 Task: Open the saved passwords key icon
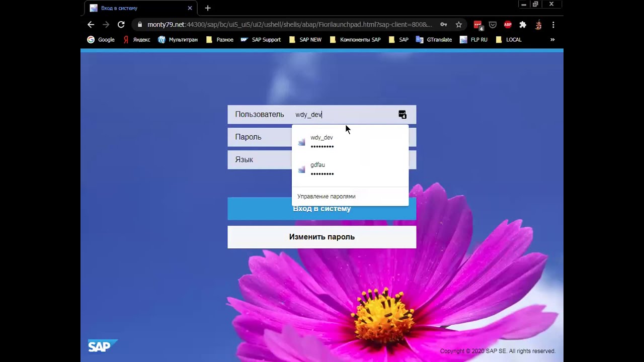pos(443,25)
